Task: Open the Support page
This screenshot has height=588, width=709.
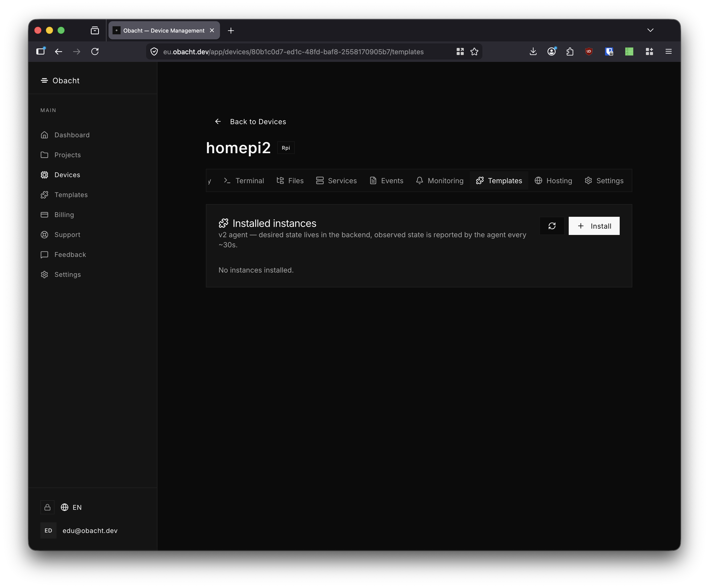Action: (x=61, y=234)
